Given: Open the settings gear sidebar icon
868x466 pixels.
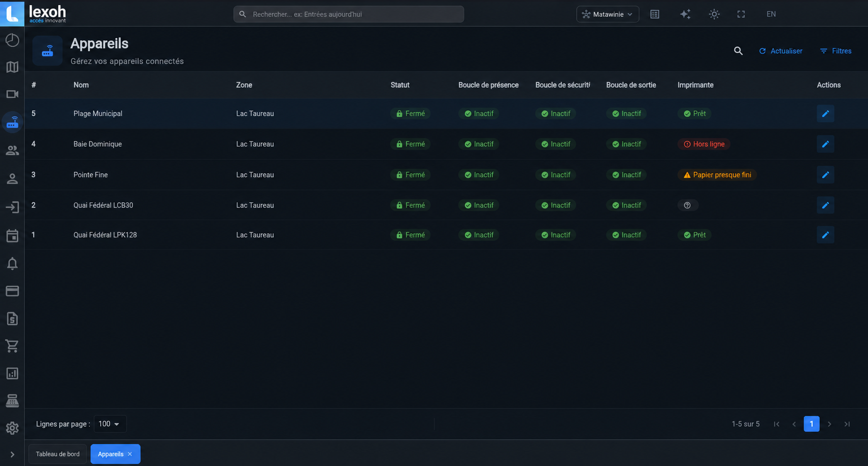Looking at the screenshot, I should point(12,428).
